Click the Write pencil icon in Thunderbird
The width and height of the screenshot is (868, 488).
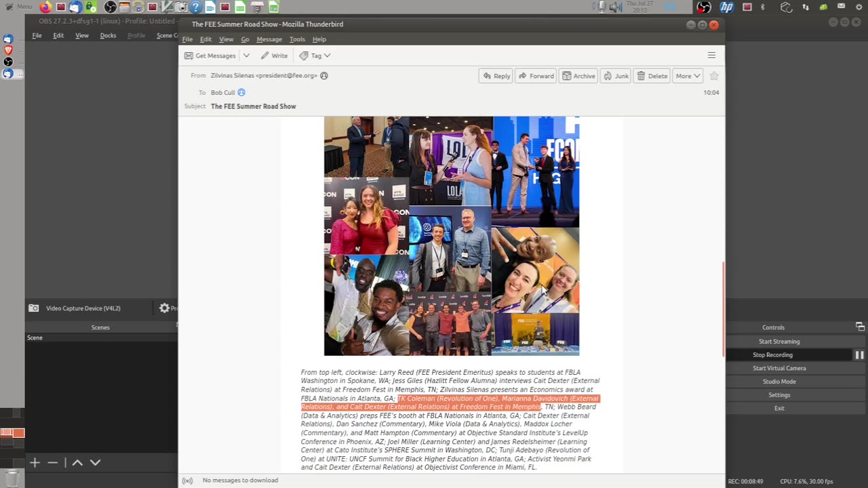264,56
